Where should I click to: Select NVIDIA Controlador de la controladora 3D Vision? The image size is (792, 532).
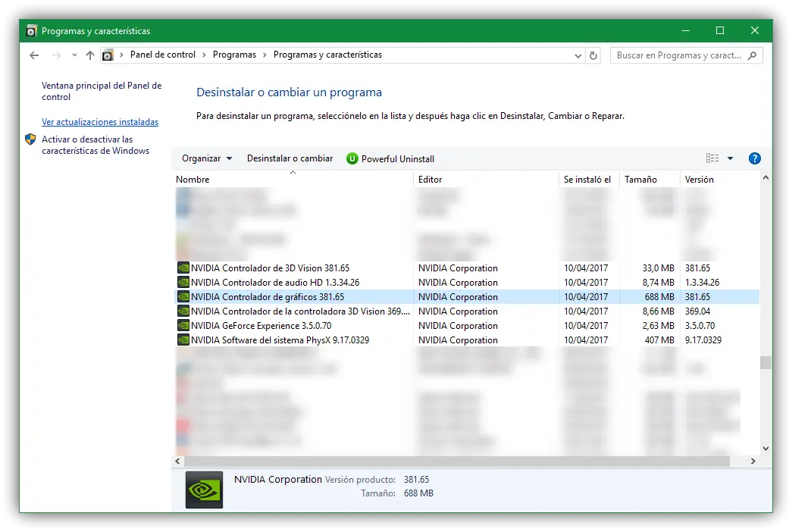tap(466, 311)
